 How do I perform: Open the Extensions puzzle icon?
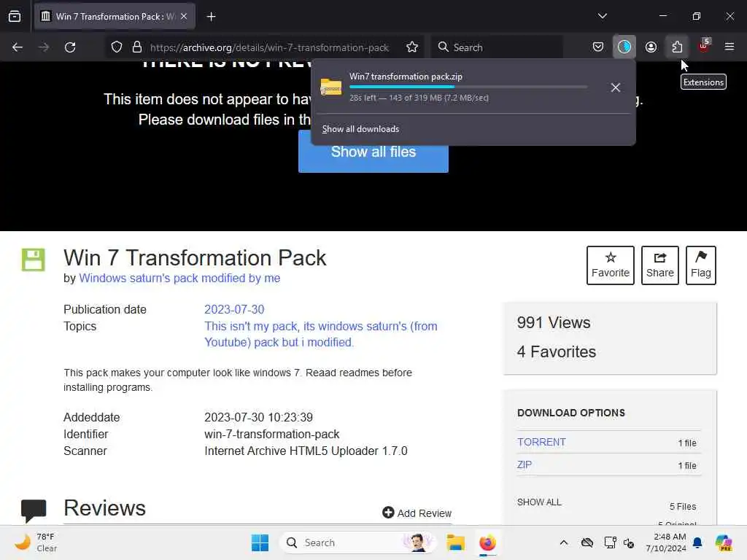[677, 47]
